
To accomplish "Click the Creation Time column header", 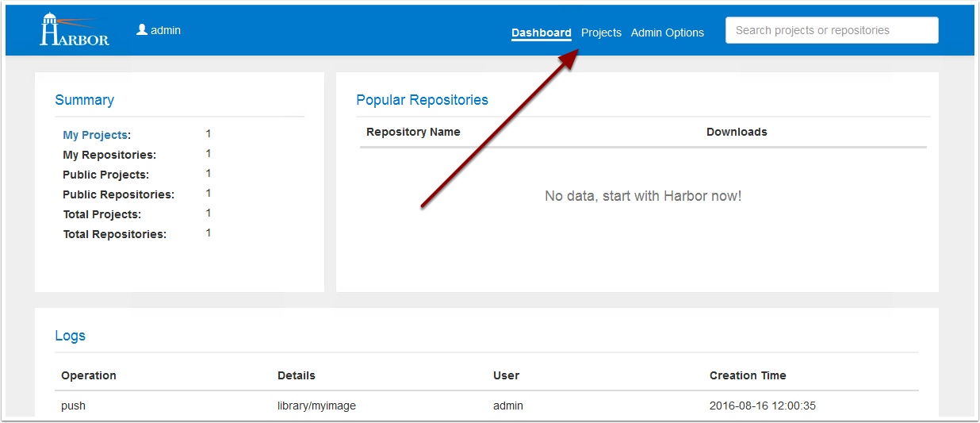I will (748, 375).
